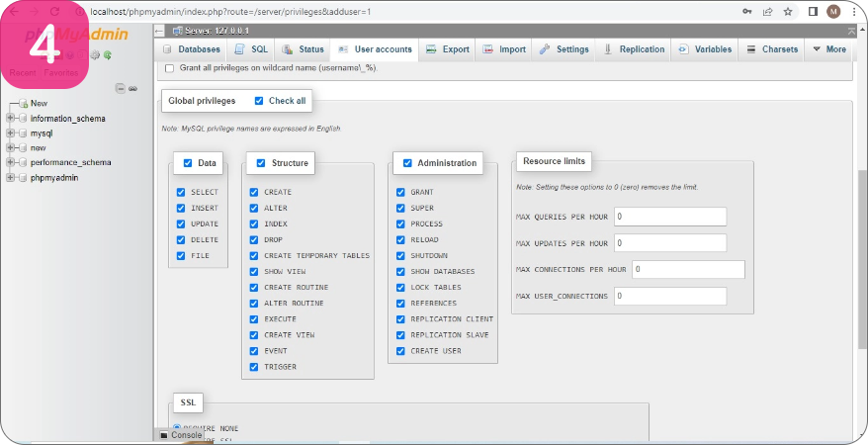This screenshot has width=868, height=445.
Task: Toggle the Structure group checkbox
Action: point(261,163)
